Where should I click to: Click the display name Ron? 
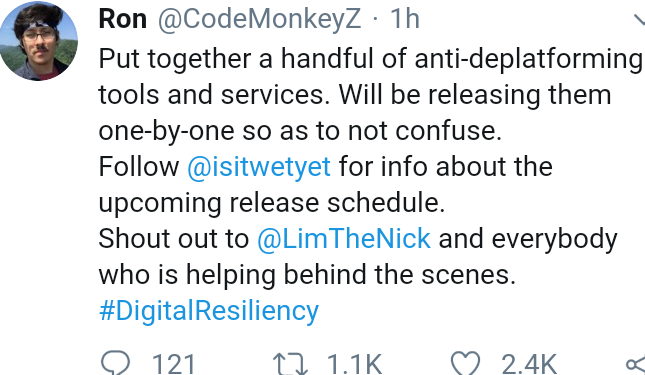(x=123, y=19)
